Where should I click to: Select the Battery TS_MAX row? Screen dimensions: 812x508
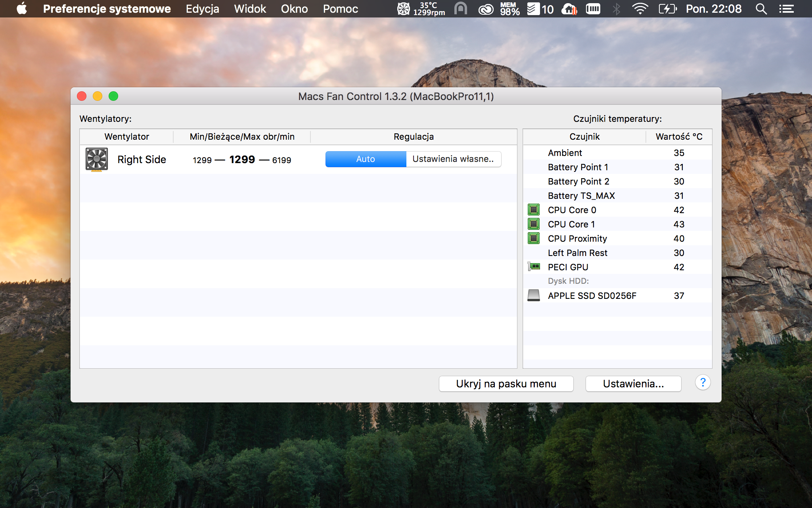click(617, 196)
